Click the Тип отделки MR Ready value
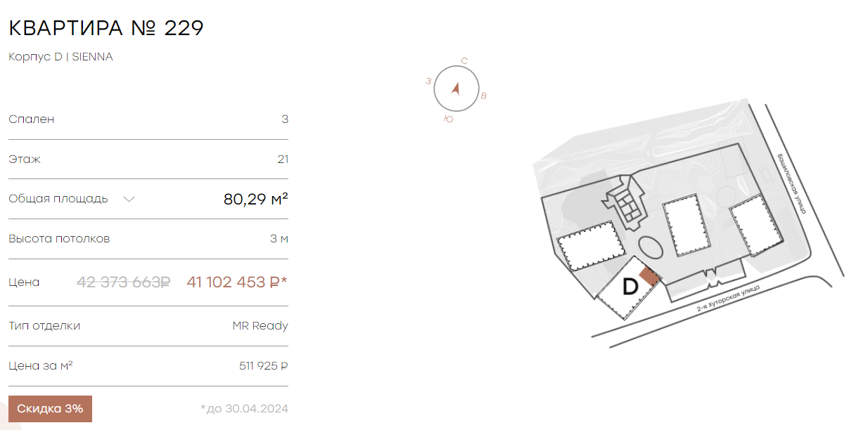The height and width of the screenshot is (430, 868). [260, 326]
